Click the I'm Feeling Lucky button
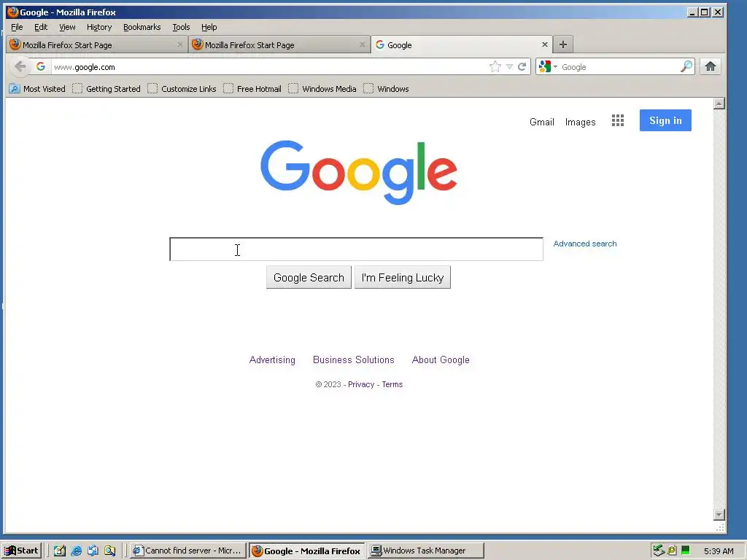The width and height of the screenshot is (747, 560). (x=403, y=278)
